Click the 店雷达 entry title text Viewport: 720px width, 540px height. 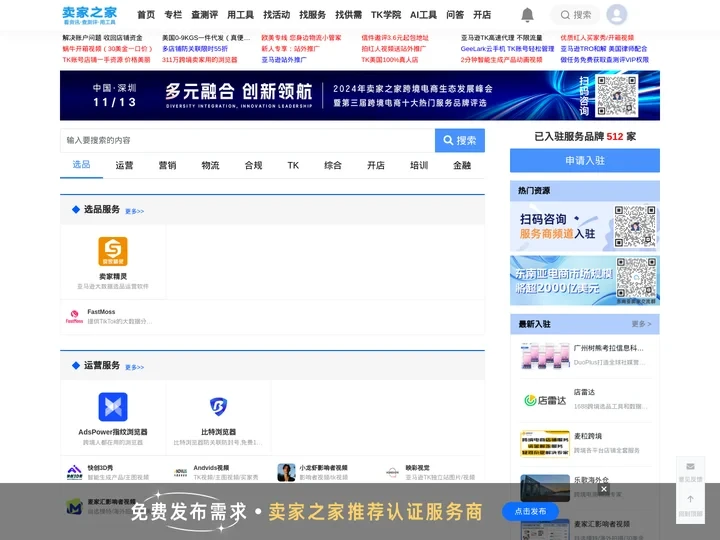tap(584, 392)
